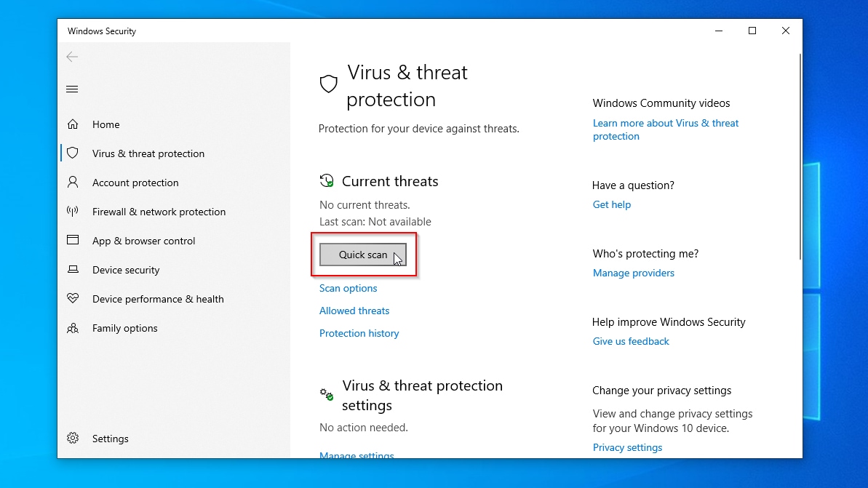The image size is (868, 488).
Task: Select Firewall & network protection menu item
Action: point(159,212)
